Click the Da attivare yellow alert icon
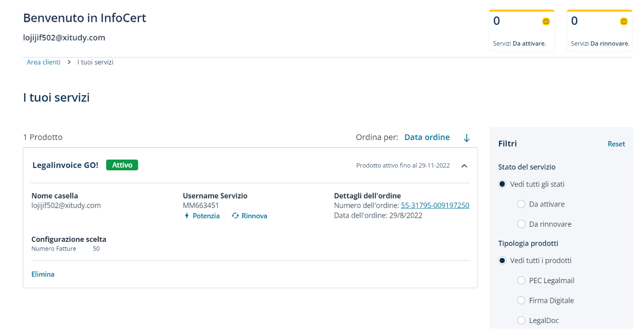644x329 pixels. pos(546,21)
